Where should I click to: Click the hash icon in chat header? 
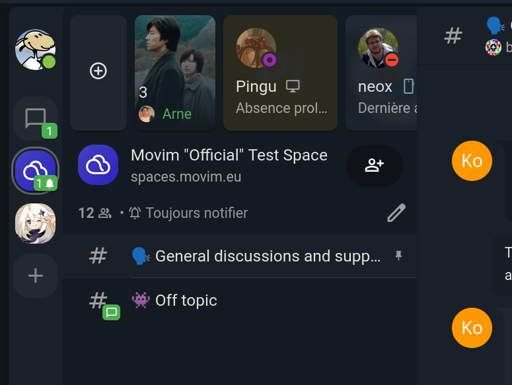pos(453,36)
